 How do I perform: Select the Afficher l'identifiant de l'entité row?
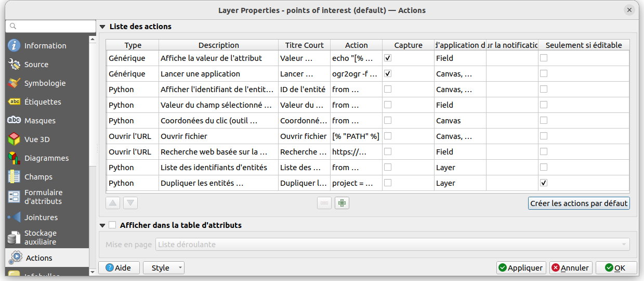pyautogui.click(x=367, y=89)
